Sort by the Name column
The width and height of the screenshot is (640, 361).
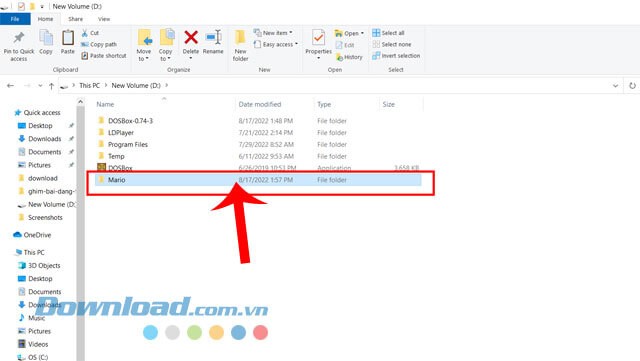pos(105,105)
